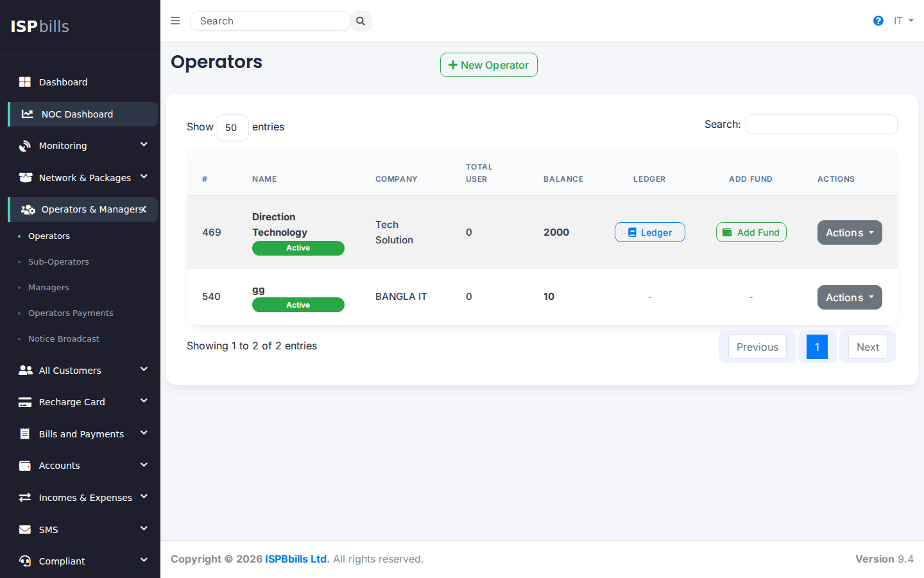Image resolution: width=924 pixels, height=578 pixels.
Task: Open the Managers submenu item
Action: (49, 287)
